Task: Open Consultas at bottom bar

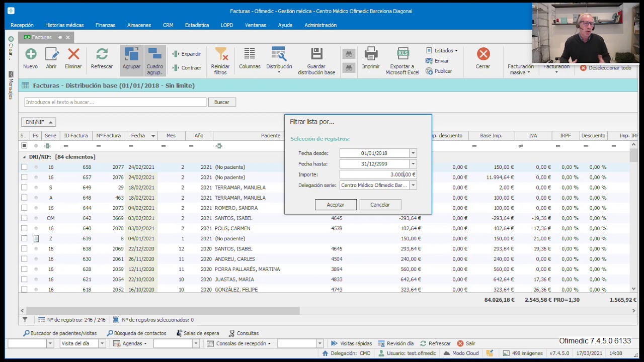Action: 244,333
